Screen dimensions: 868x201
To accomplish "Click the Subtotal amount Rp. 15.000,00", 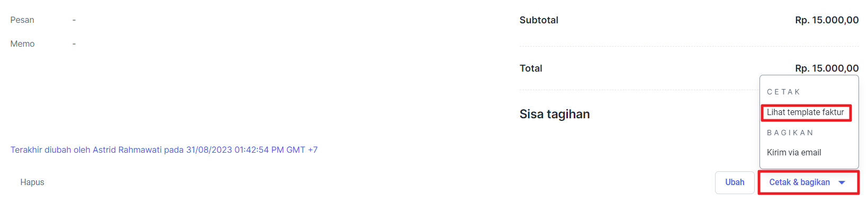I will point(827,20).
